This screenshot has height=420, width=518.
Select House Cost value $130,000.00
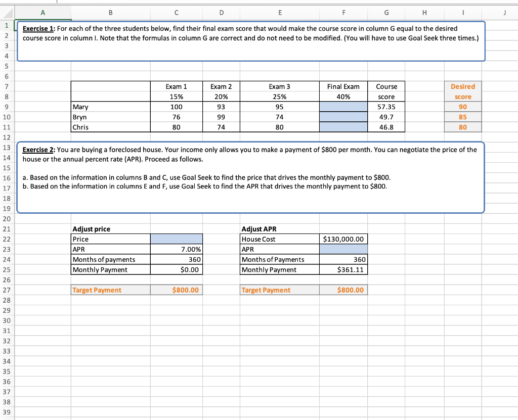click(343, 239)
